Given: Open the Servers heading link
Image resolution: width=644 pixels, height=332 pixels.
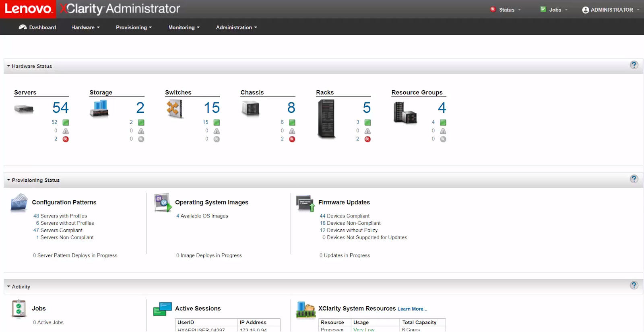Looking at the screenshot, I should click(25, 92).
